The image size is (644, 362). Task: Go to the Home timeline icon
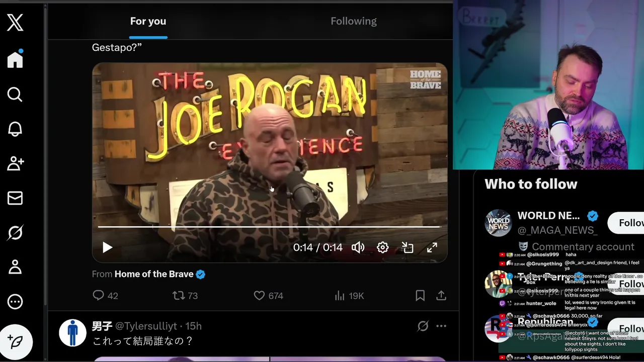15,59
